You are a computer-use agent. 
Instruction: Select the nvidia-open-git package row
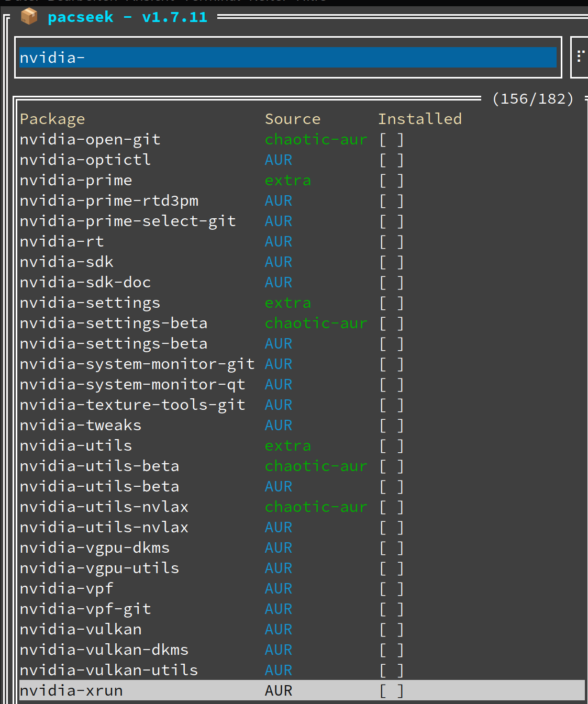(x=302, y=140)
